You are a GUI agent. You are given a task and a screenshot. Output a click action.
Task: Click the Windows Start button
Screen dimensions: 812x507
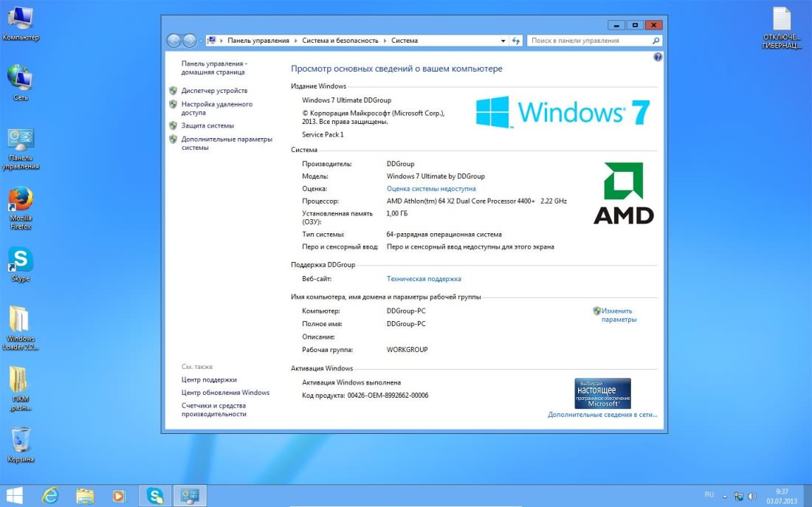pyautogui.click(x=14, y=495)
